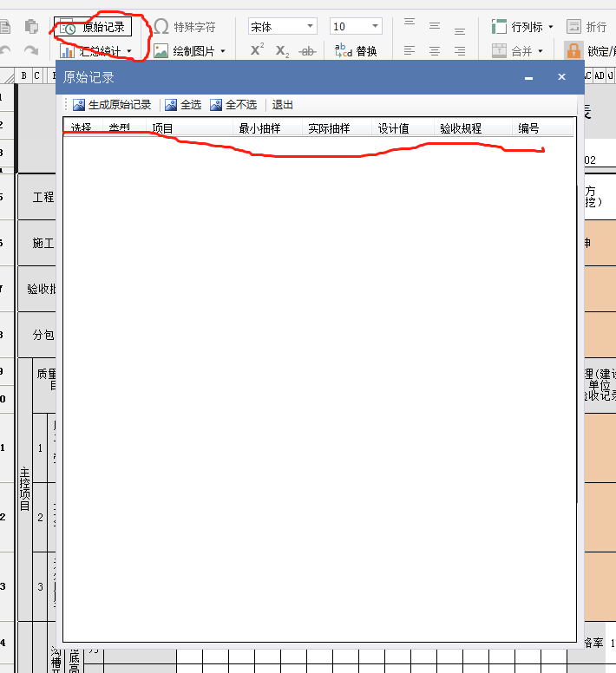Expand the 宋体 font name dropdown
616x673 pixels.
pos(310,27)
